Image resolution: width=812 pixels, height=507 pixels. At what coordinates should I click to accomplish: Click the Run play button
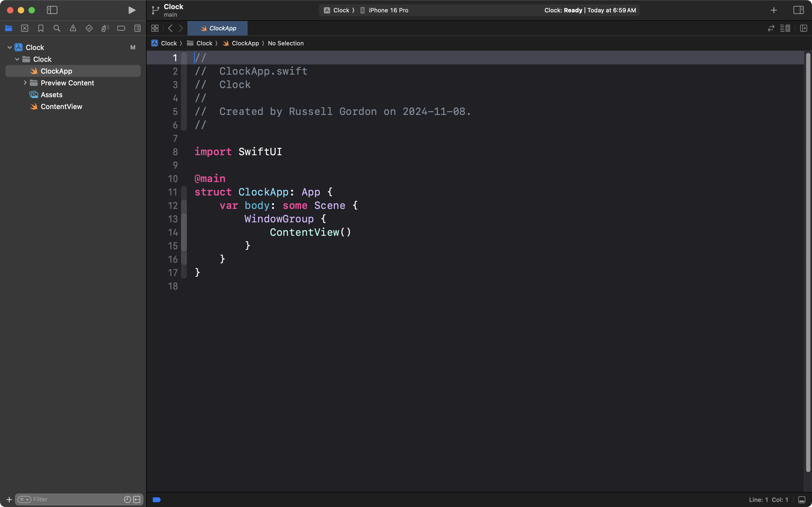pyautogui.click(x=132, y=10)
